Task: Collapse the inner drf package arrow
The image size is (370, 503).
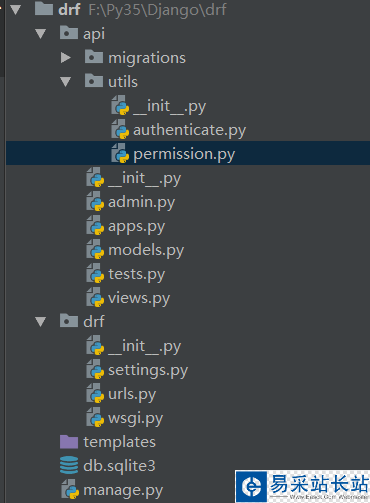Action: click(x=40, y=322)
